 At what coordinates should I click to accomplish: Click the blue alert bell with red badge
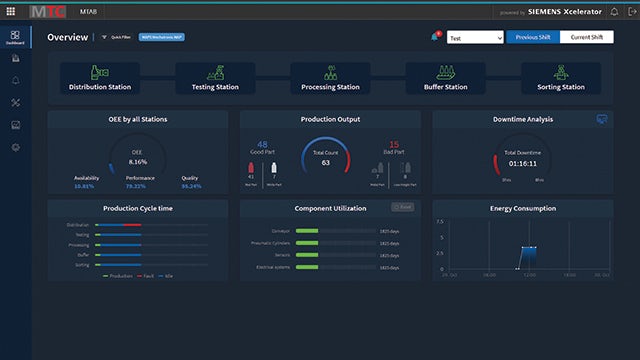(x=436, y=37)
